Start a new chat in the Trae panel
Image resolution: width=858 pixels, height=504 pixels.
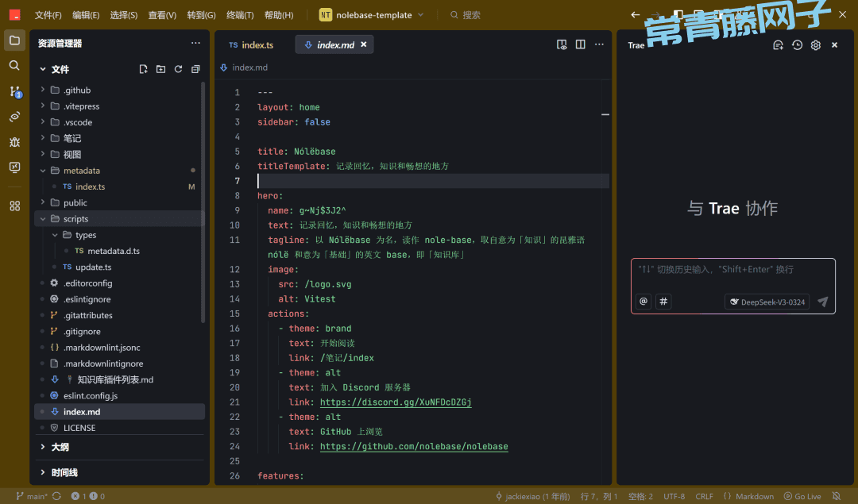click(778, 45)
